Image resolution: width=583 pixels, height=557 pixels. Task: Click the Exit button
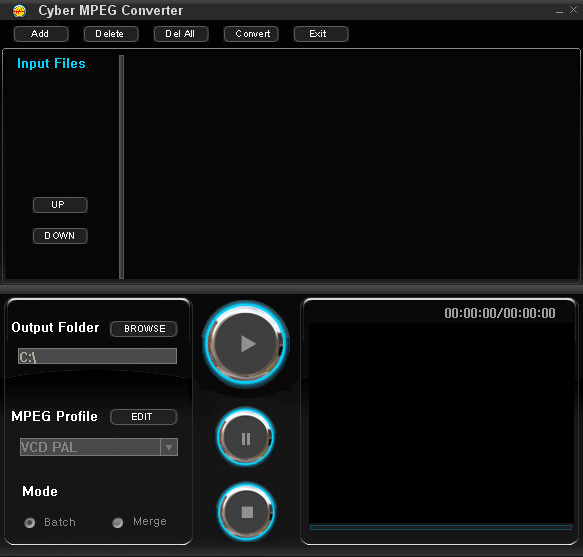click(321, 34)
